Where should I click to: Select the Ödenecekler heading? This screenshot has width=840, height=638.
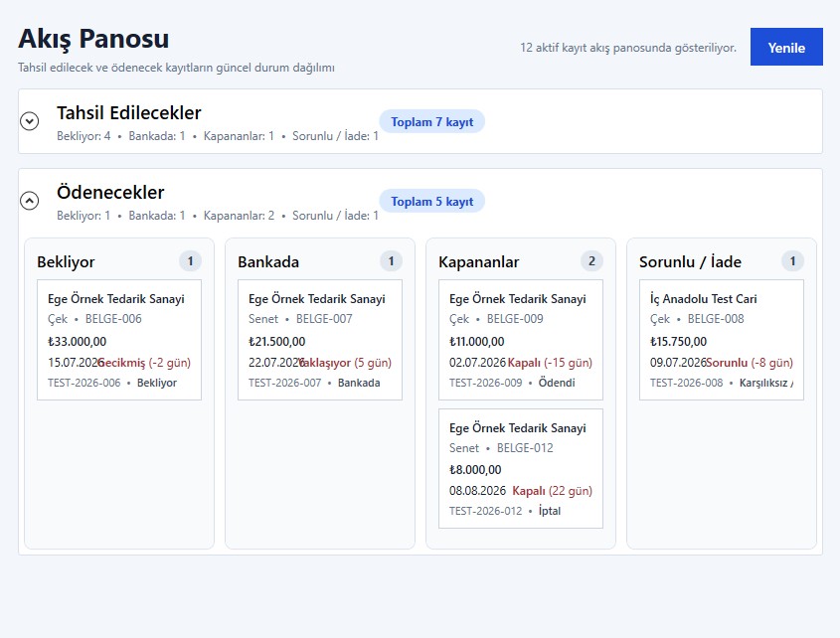click(x=110, y=193)
